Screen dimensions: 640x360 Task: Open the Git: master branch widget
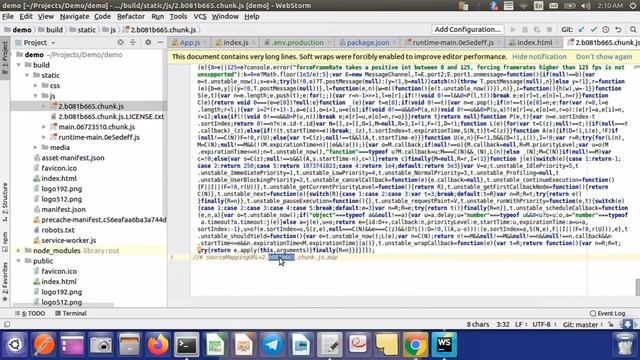click(x=583, y=324)
